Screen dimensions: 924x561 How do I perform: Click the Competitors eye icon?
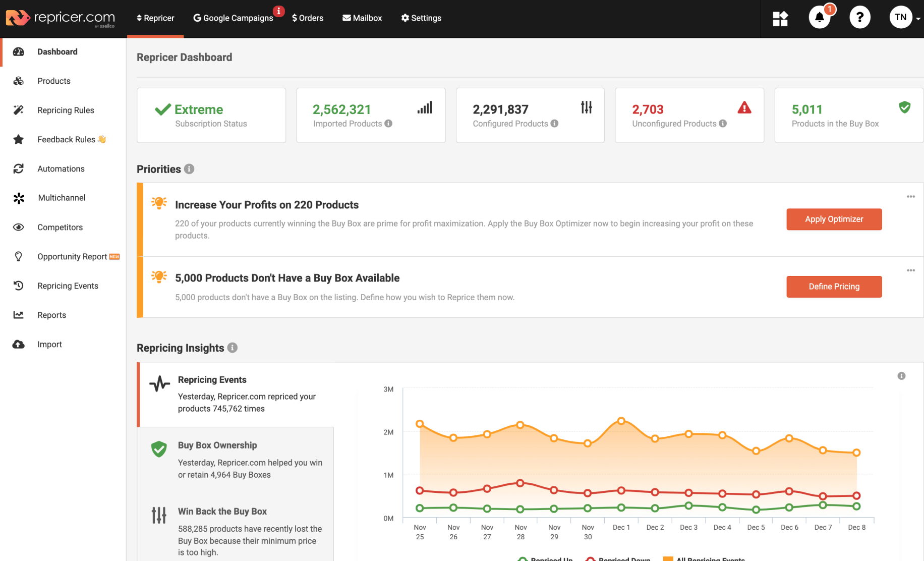19,228
